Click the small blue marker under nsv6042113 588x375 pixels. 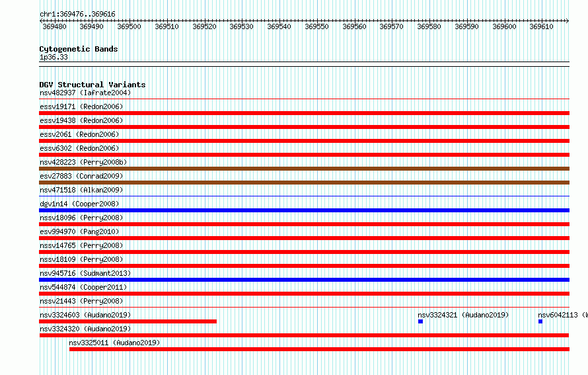pyautogui.click(x=540, y=321)
